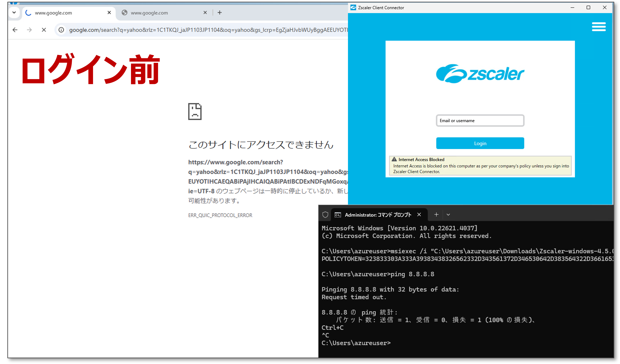This screenshot has width=620, height=364.
Task: Click Chrome address bar URL
Action: click(208, 30)
